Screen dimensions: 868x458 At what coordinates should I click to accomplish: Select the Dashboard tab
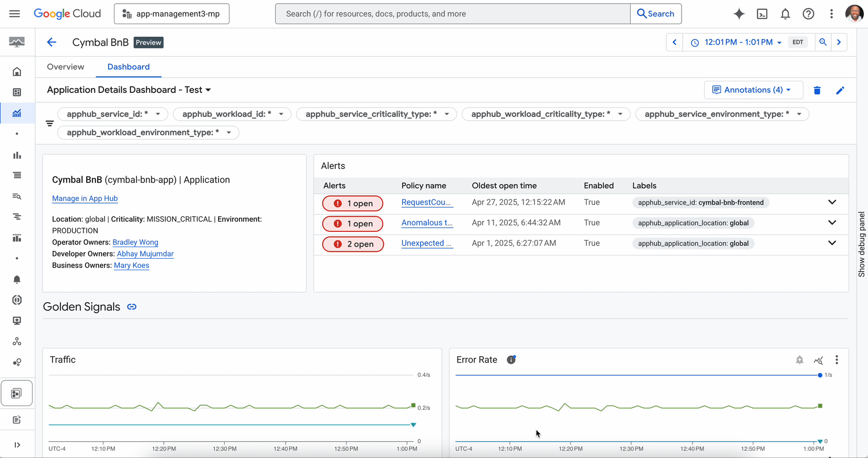point(129,67)
